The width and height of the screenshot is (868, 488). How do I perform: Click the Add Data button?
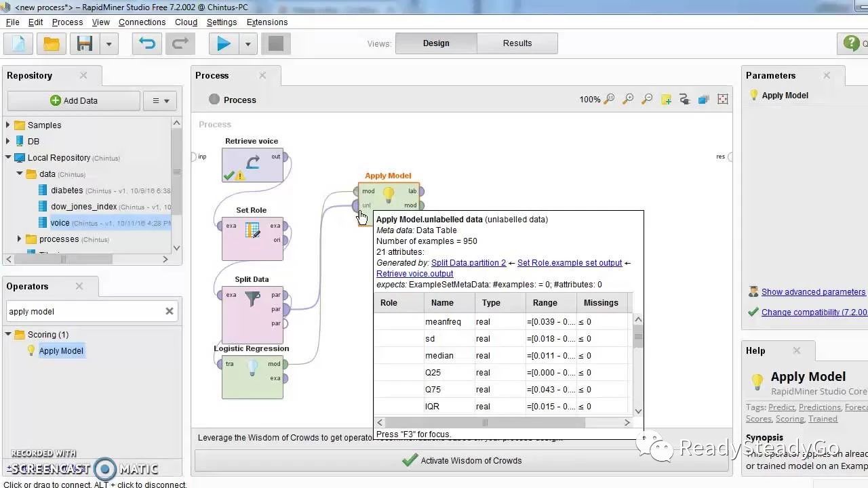[74, 100]
